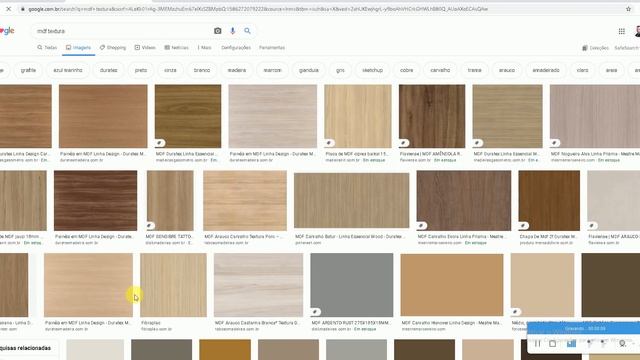
Task: Open the mustard-yellow related search swatch
Action: pos(225,349)
